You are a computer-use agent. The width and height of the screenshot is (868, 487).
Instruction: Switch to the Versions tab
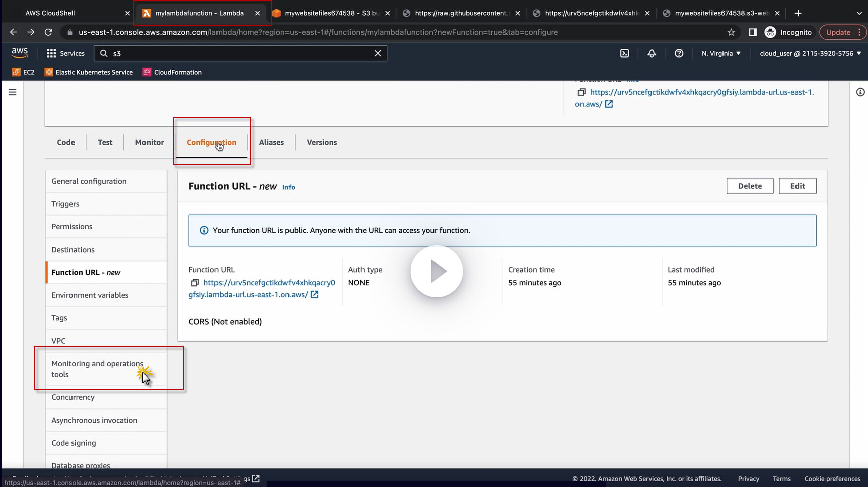point(322,142)
